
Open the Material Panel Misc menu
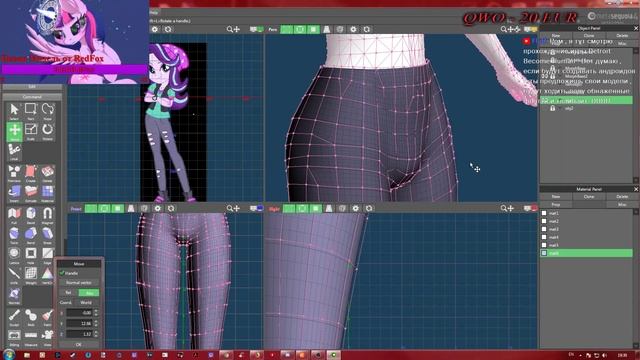[622, 204]
